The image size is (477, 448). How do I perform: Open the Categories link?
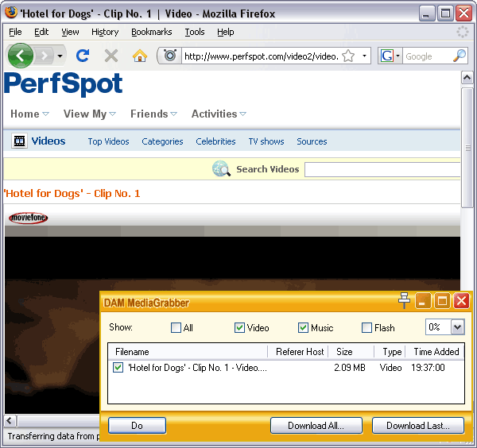[x=162, y=141]
